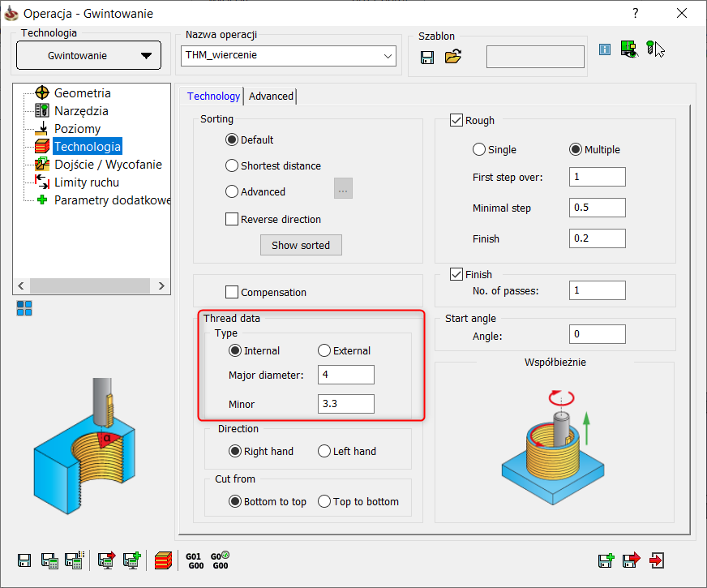Click the tree horizontal scrollbar thumb

tap(90, 285)
